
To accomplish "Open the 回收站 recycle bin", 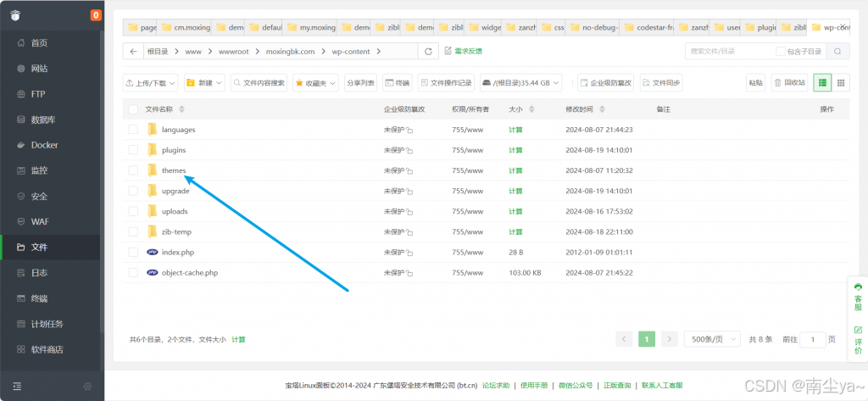I will coord(789,83).
